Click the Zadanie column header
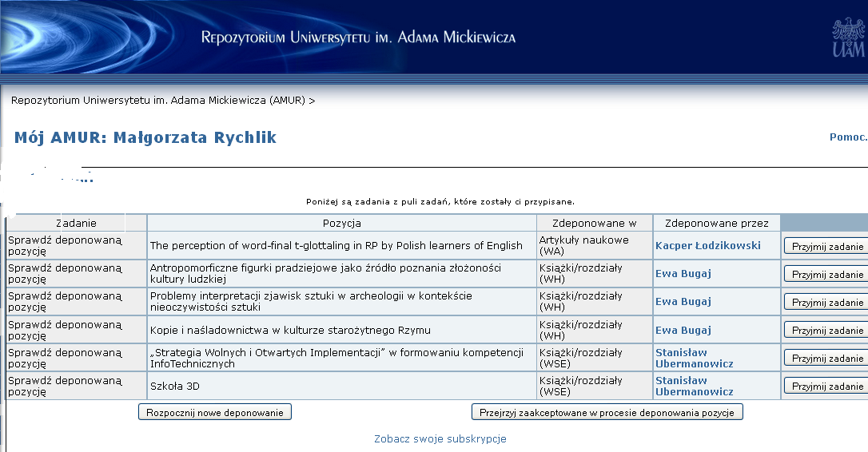 pyautogui.click(x=77, y=223)
